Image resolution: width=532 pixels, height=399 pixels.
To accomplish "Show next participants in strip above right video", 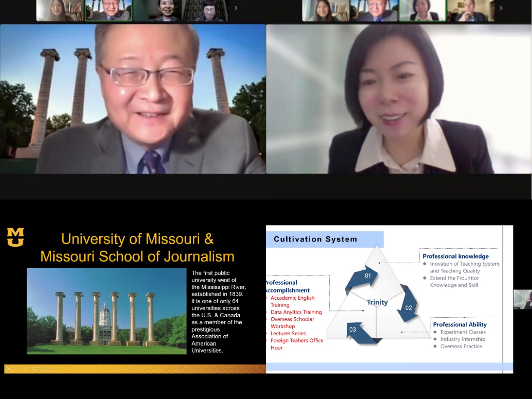I will point(501,8).
